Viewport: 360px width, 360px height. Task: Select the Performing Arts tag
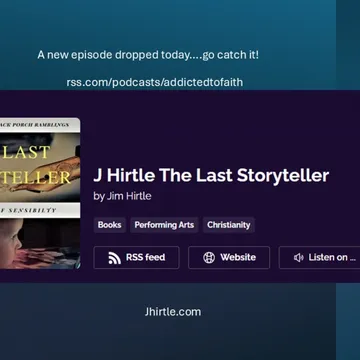pos(164,225)
